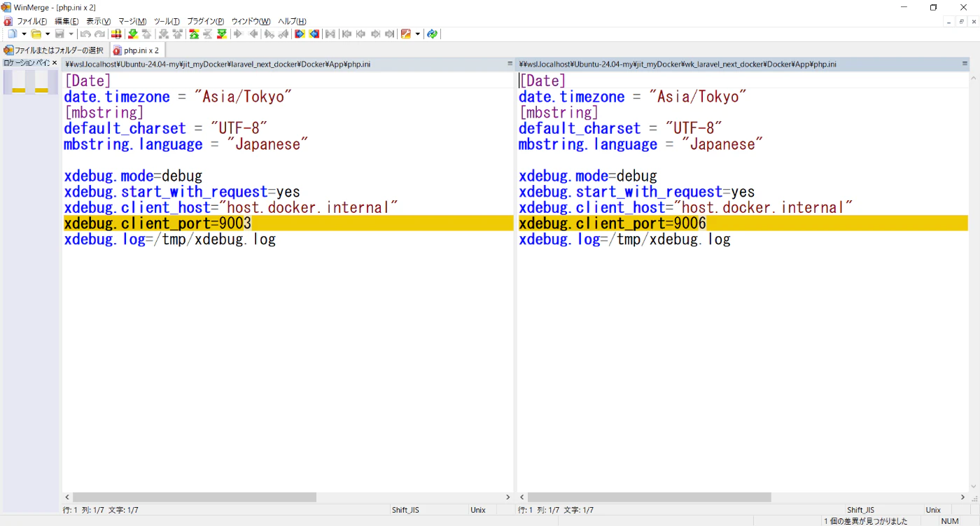Click right pane mbstring.language line
The image size is (980, 526).
tap(640, 144)
